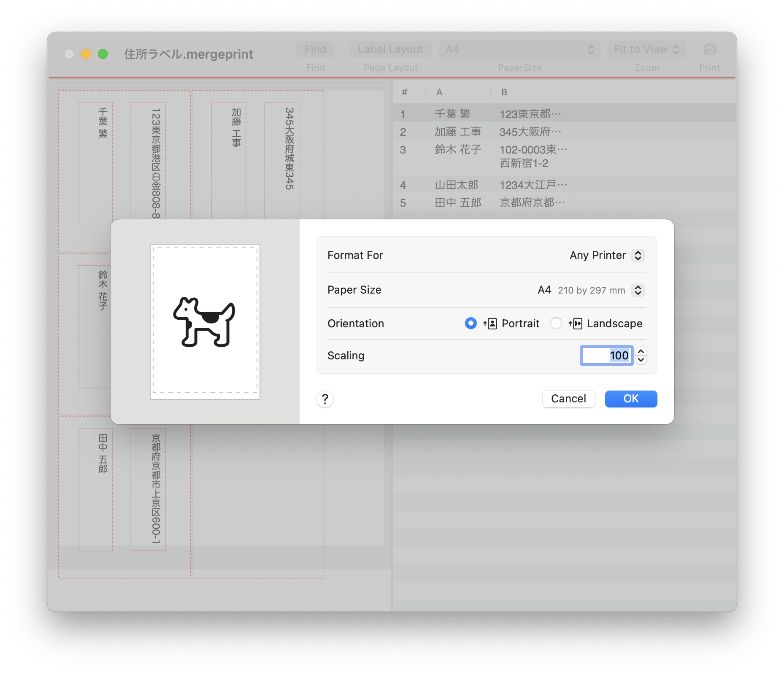The height and width of the screenshot is (674, 784).
Task: Click label field 京都府京都市上京区600-1 in preview
Action: point(148,490)
